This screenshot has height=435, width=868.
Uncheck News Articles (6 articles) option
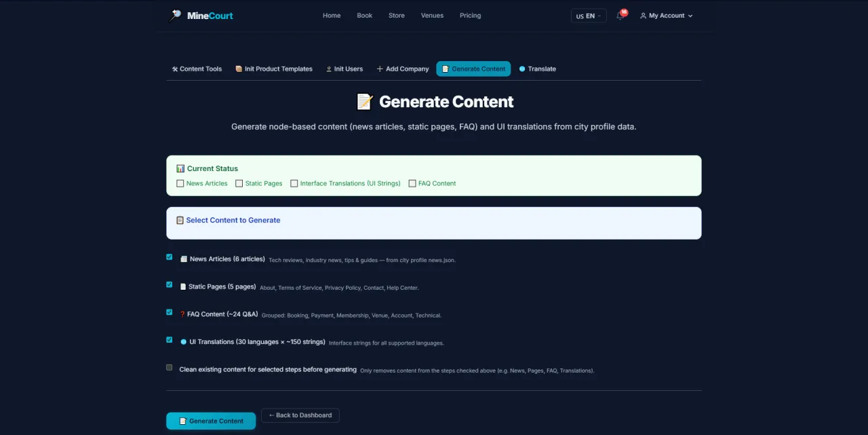click(170, 257)
